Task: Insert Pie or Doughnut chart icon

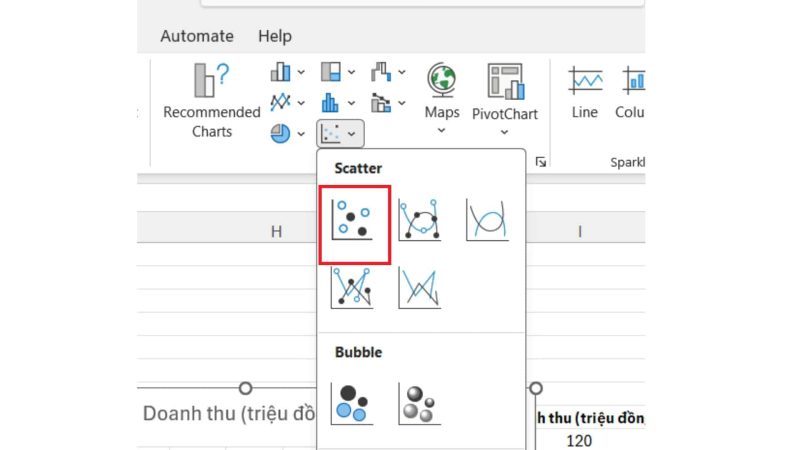Action: pyautogui.click(x=280, y=134)
